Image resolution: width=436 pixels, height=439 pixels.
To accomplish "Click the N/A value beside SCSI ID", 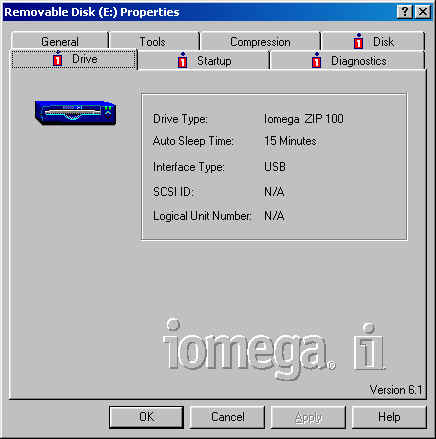I will [x=274, y=192].
